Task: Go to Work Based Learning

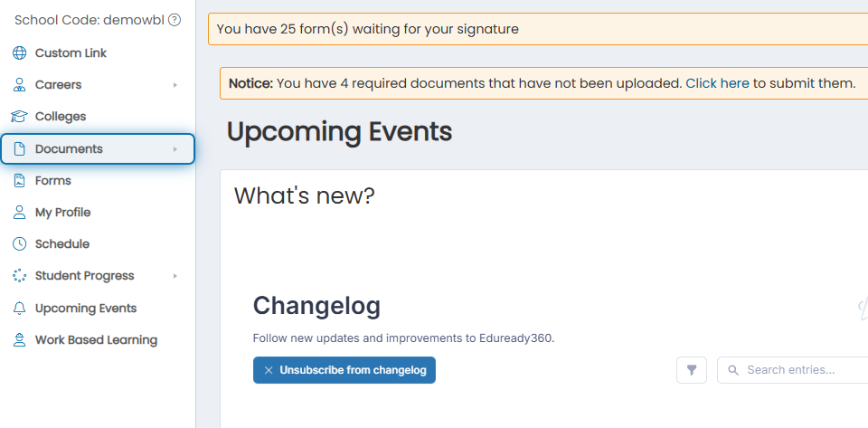Action: (97, 340)
